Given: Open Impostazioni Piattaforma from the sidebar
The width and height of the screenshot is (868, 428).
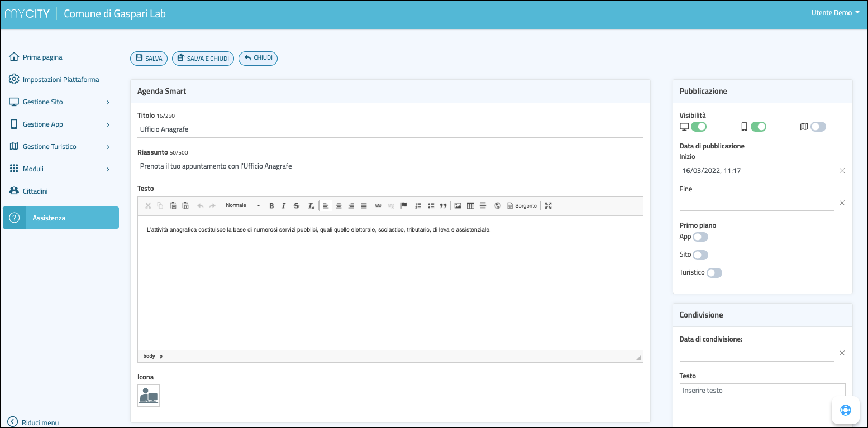Looking at the screenshot, I should pyautogui.click(x=60, y=80).
